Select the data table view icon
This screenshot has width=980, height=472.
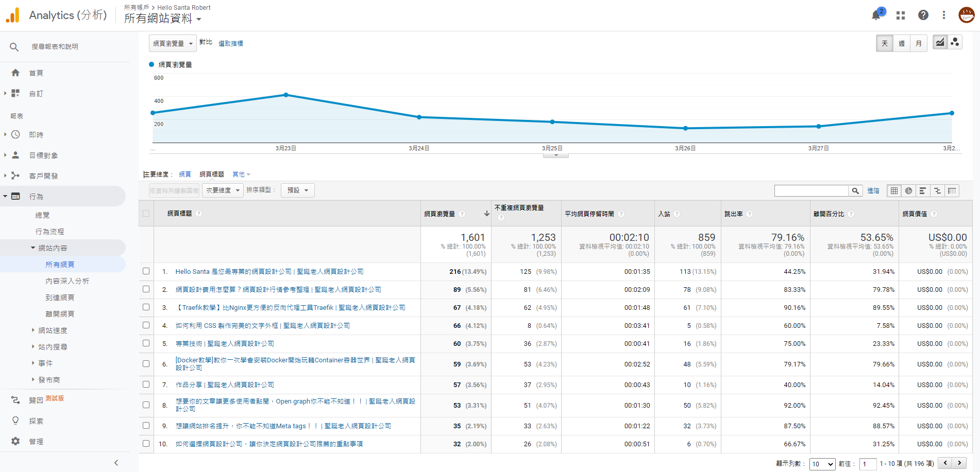pos(894,191)
